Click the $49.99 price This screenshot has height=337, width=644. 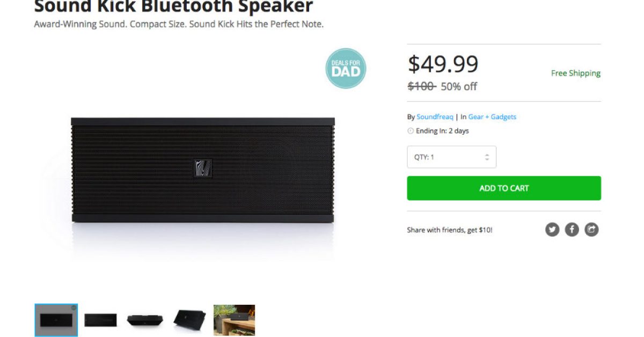(443, 64)
